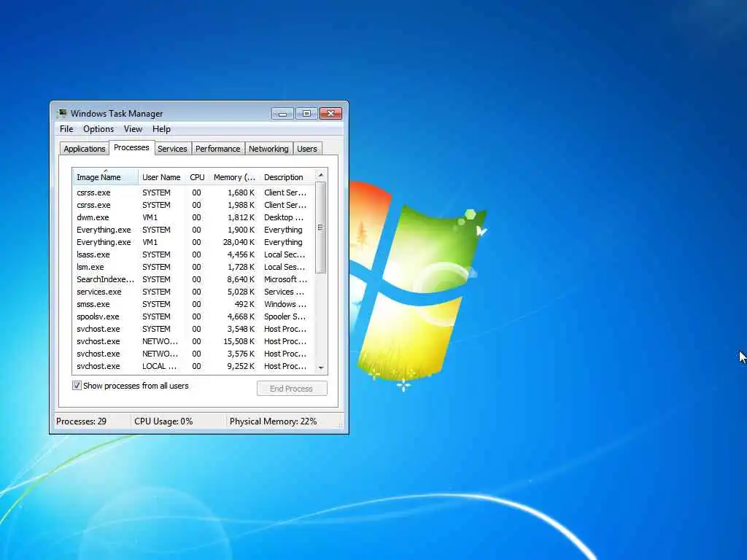Image resolution: width=747 pixels, height=560 pixels.
Task: Open the File menu
Action: point(66,129)
